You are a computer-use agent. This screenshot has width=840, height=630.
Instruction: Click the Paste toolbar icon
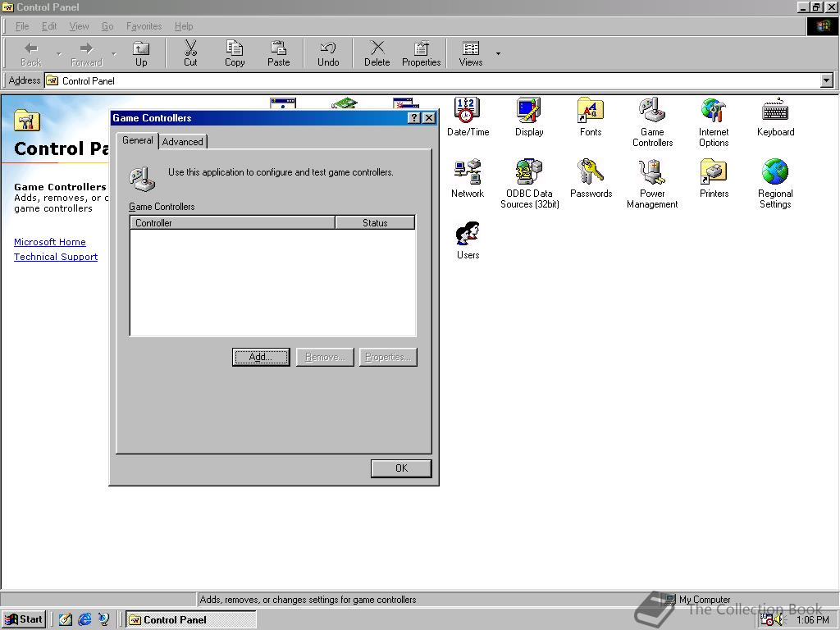[278, 53]
